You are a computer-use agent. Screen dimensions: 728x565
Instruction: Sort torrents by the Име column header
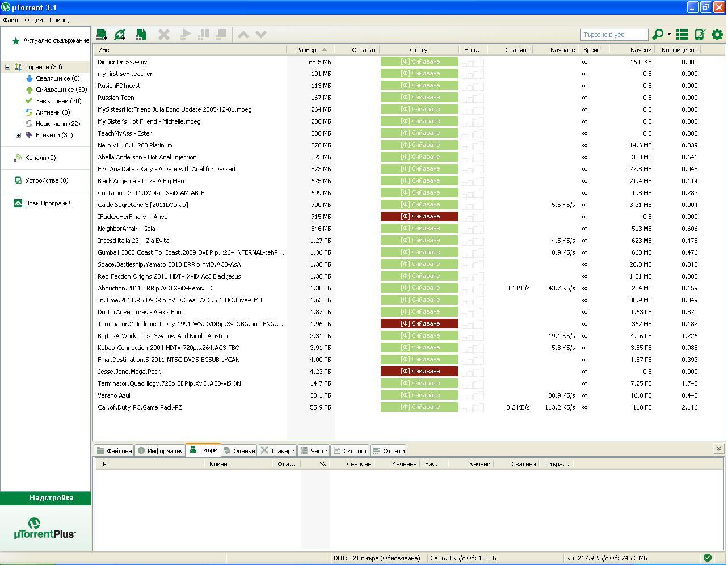[190, 50]
